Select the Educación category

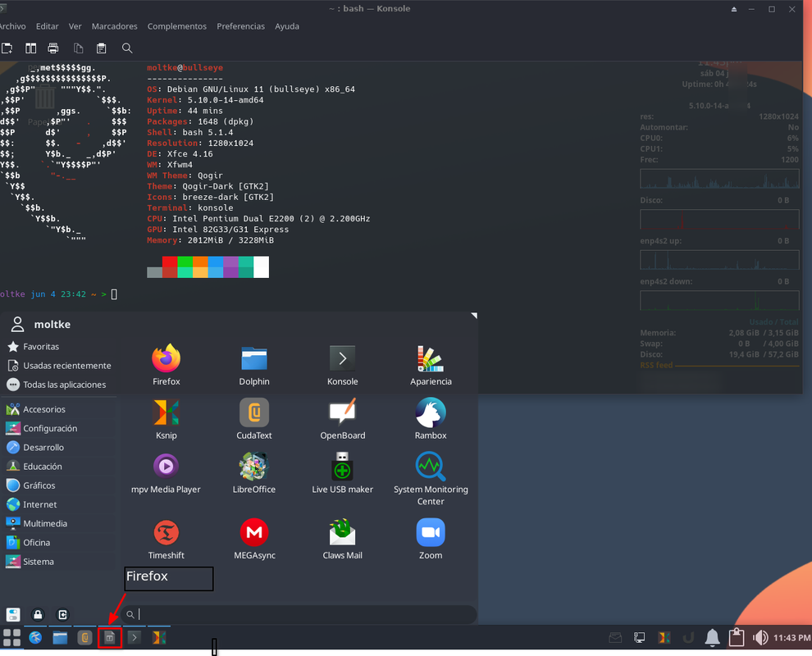[x=60, y=467]
